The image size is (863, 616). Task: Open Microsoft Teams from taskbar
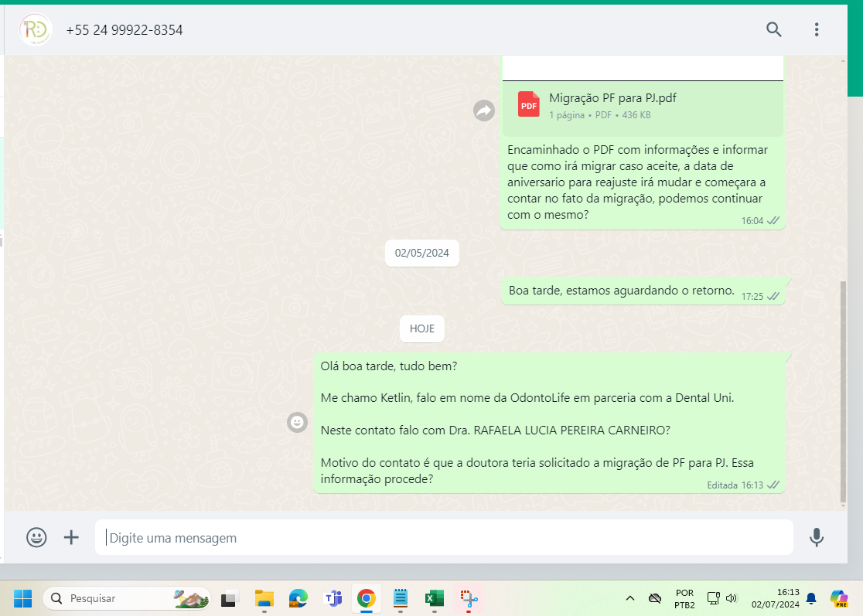333,598
